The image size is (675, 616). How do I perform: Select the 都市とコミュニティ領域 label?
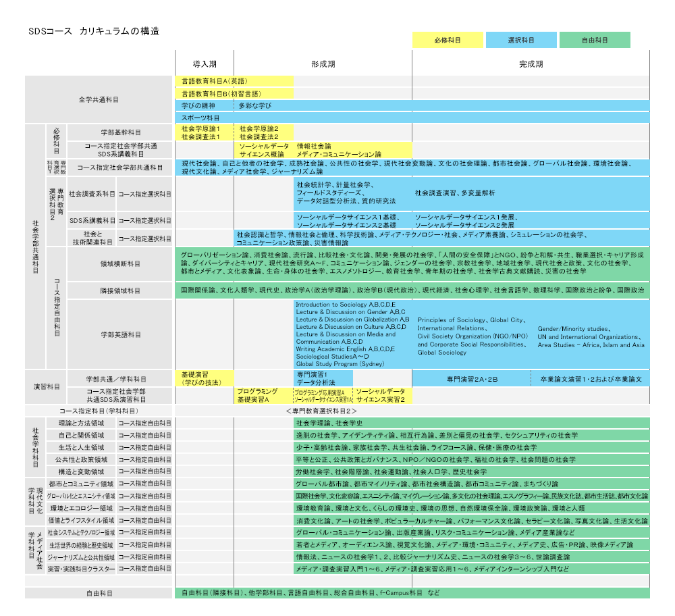[x=82, y=484]
